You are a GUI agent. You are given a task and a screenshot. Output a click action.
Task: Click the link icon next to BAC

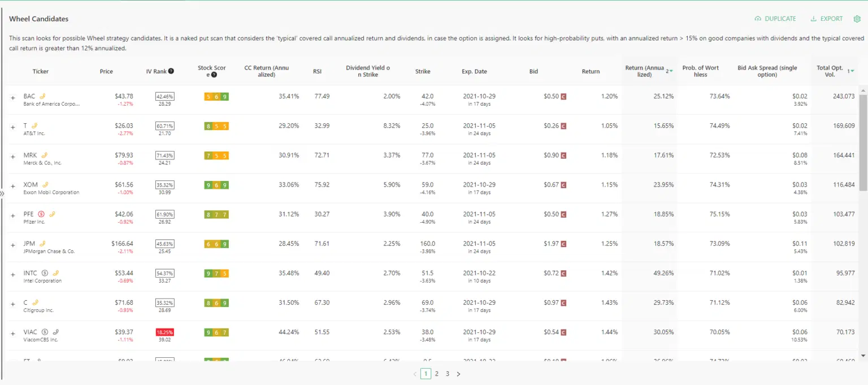(42, 96)
